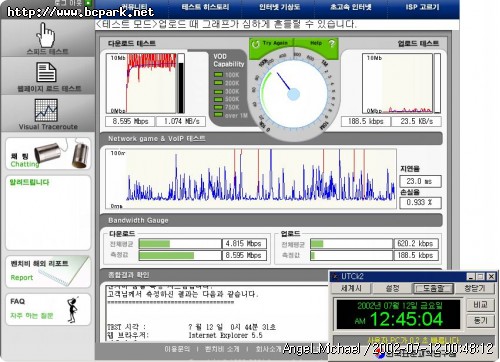Click the 500K VOD Capability indicator
The width and height of the screenshot is (500, 362).
tap(218, 99)
